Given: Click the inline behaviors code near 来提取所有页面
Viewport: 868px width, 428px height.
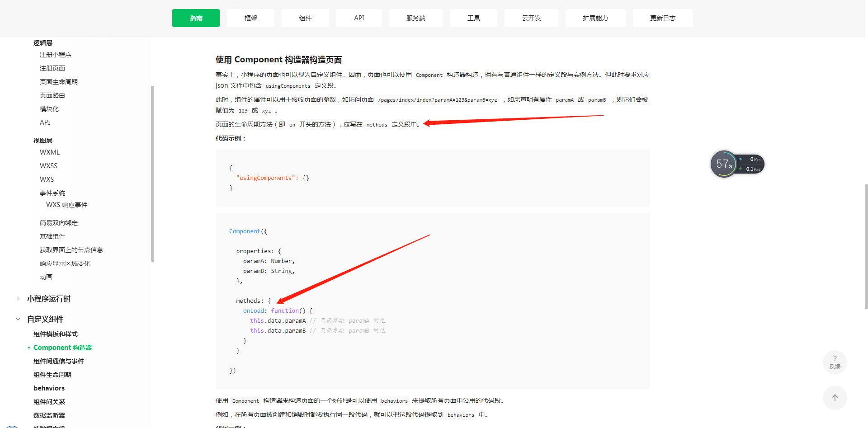Looking at the screenshot, I should coord(394,401).
